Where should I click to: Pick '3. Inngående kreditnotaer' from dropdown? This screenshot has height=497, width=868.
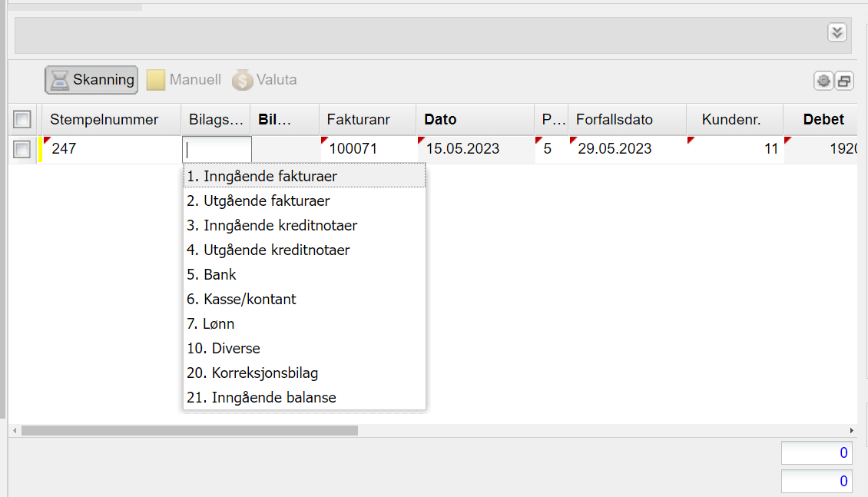tap(272, 226)
